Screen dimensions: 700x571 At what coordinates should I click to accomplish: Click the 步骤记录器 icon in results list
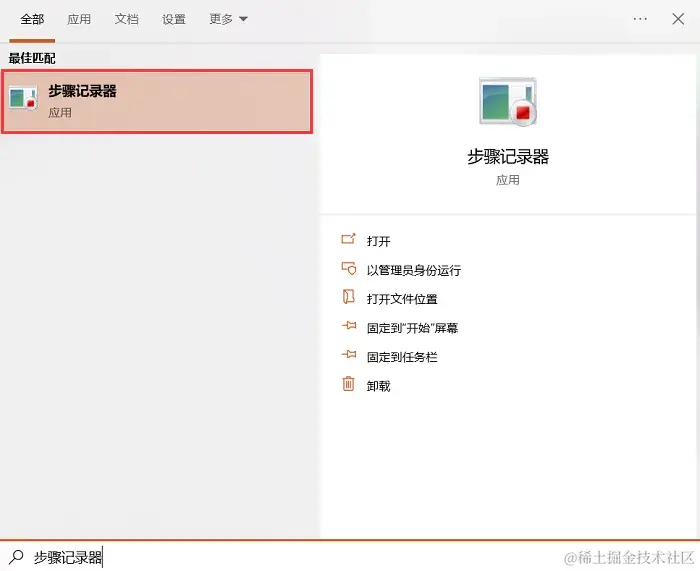(23, 98)
